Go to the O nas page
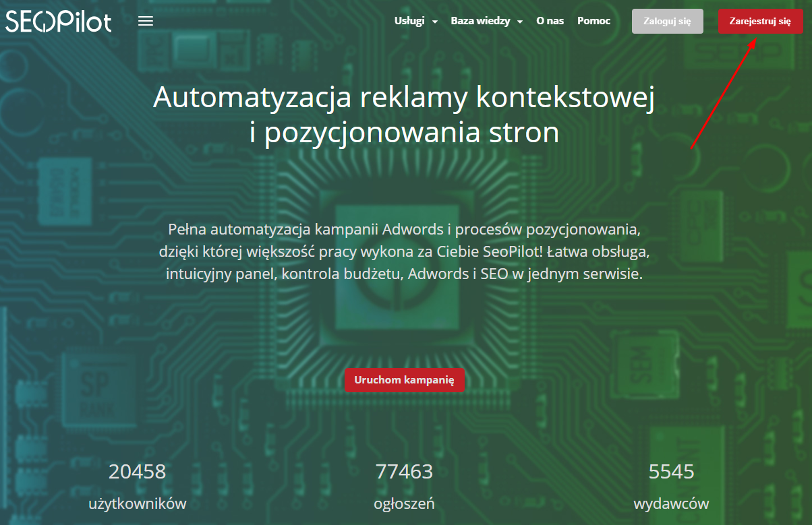The width and height of the screenshot is (812, 525). click(550, 21)
